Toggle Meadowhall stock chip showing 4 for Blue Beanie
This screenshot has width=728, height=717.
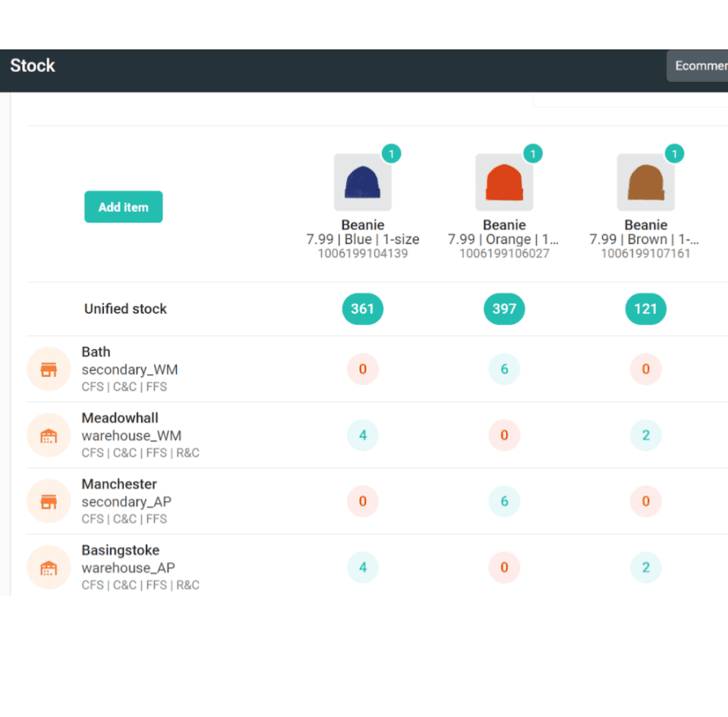(363, 434)
